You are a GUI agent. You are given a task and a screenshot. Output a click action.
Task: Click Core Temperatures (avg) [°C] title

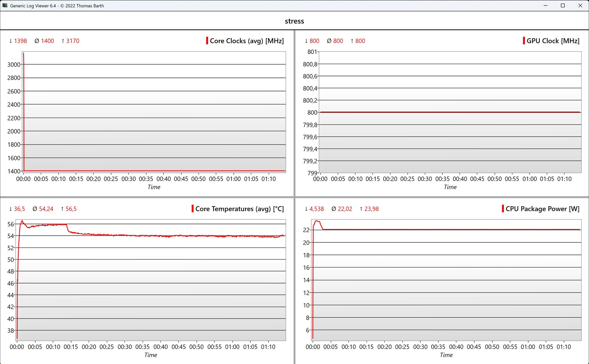[239, 209]
